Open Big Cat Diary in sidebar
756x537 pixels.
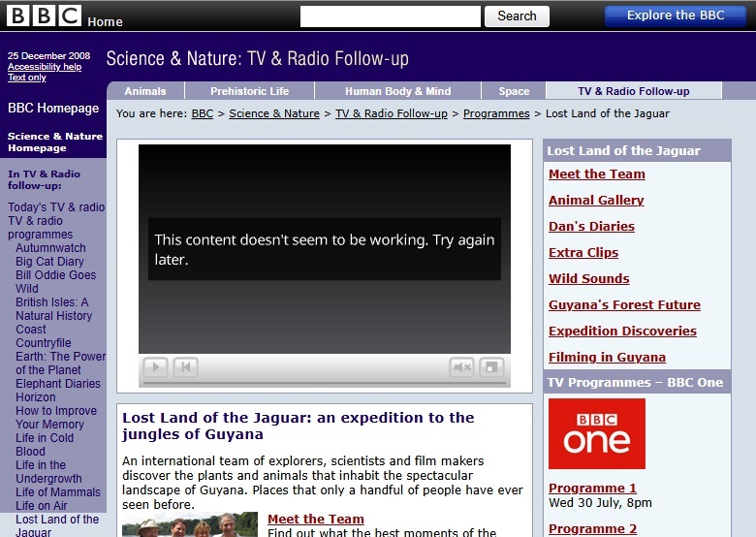click(49, 262)
